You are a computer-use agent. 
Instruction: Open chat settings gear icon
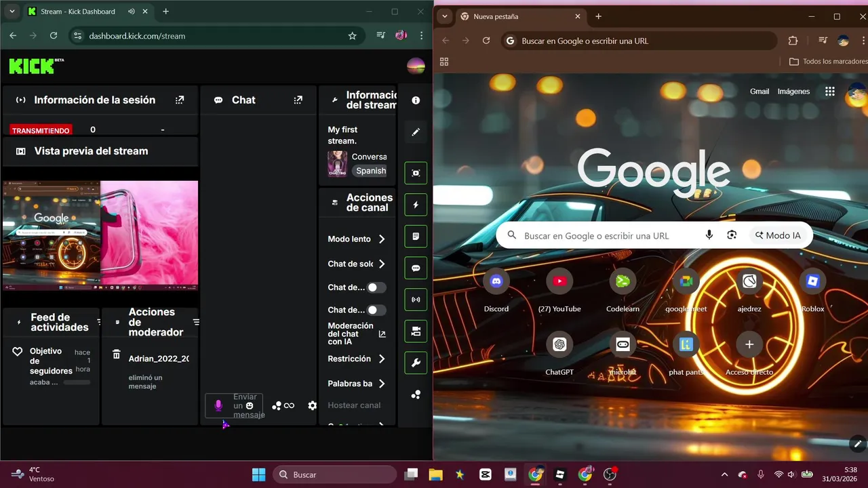click(x=312, y=405)
